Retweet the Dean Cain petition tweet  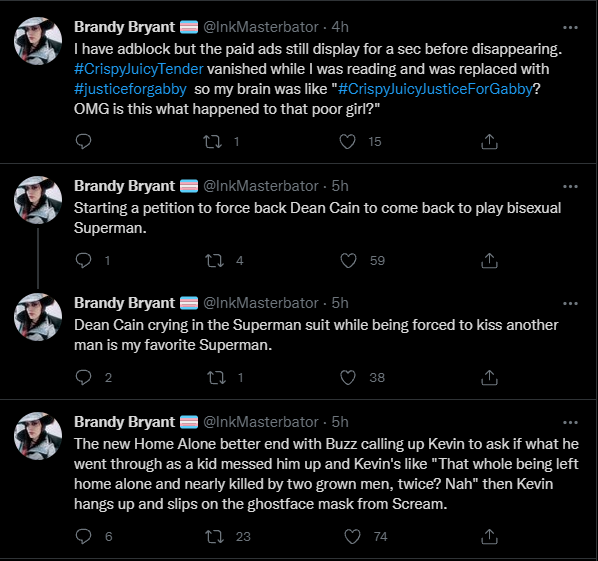pyautogui.click(x=214, y=260)
